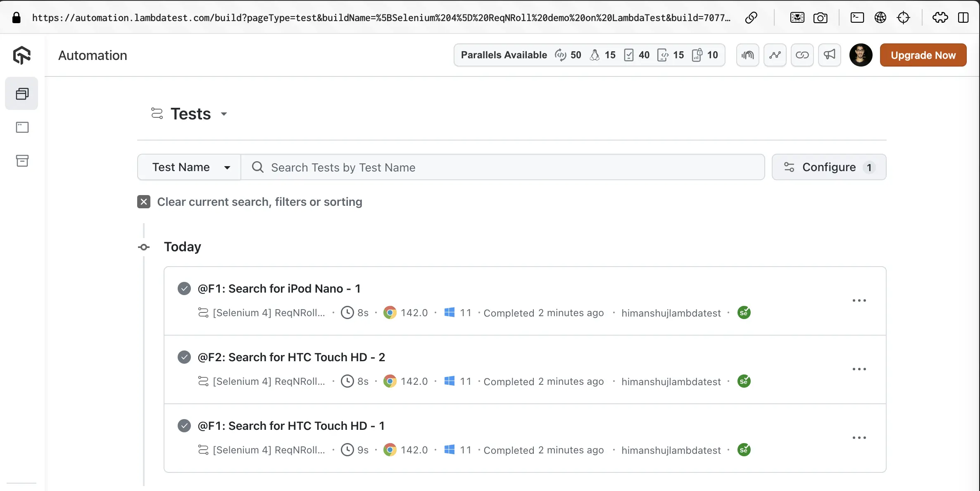Image resolution: width=980 pixels, height=491 pixels.
Task: Open the analytics graph icon in header
Action: 775,55
